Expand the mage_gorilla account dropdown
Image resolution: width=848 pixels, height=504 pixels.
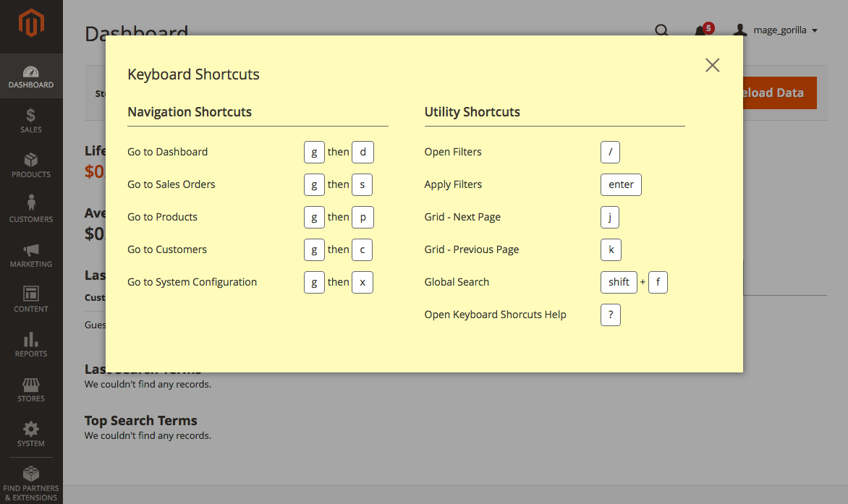776,30
